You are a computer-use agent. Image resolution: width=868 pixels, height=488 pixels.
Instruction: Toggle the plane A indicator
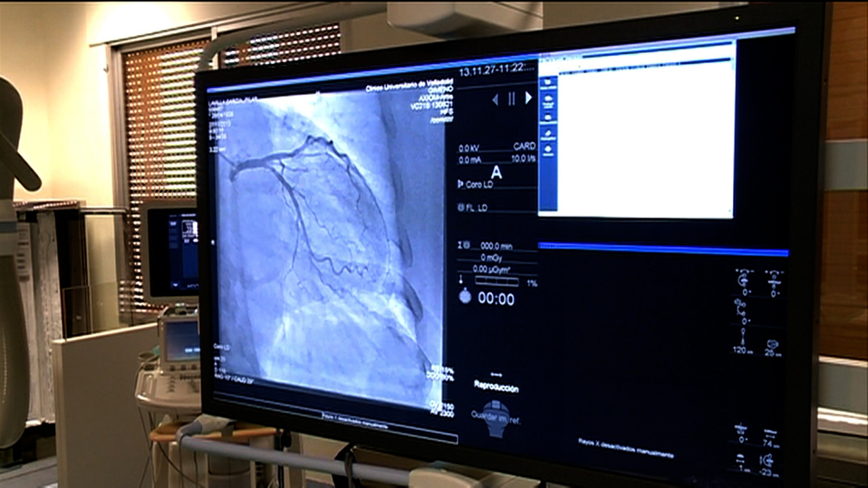point(496,172)
